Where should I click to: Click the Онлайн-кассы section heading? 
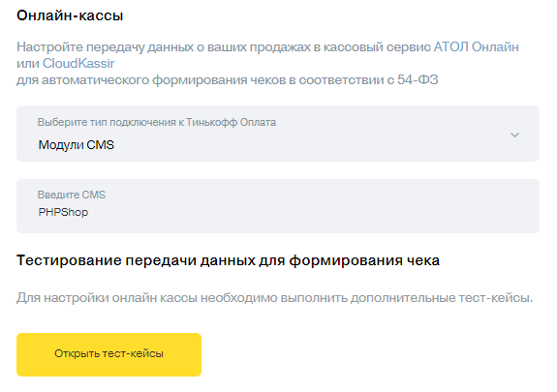pyautogui.click(x=70, y=15)
